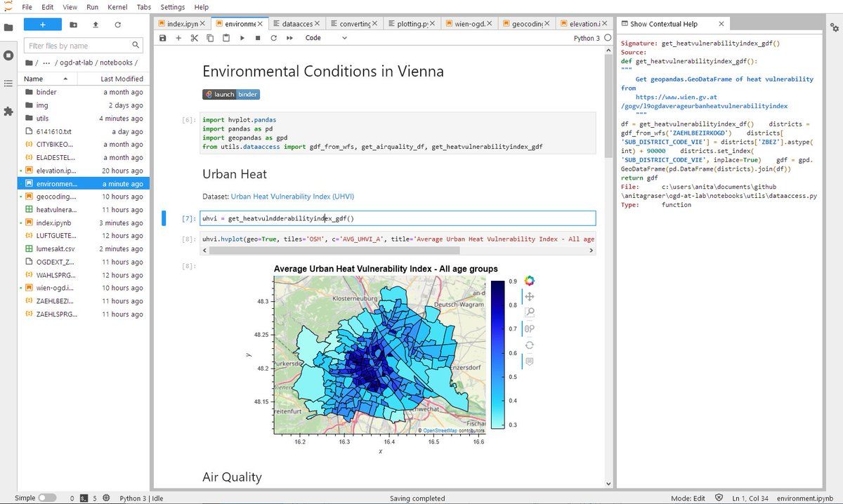
Task: Copy the selected cell
Action: click(210, 38)
